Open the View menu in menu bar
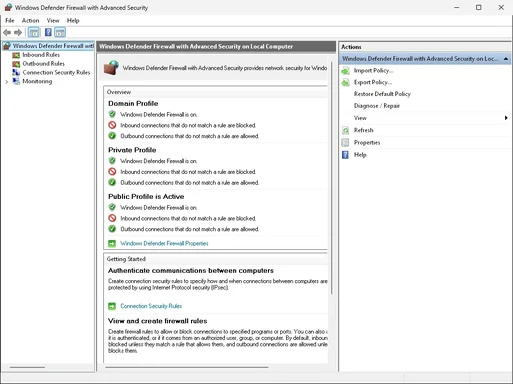 click(53, 20)
